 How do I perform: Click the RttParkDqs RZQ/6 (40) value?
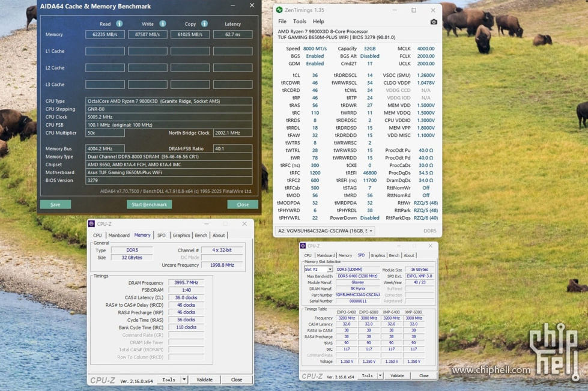tap(426, 218)
